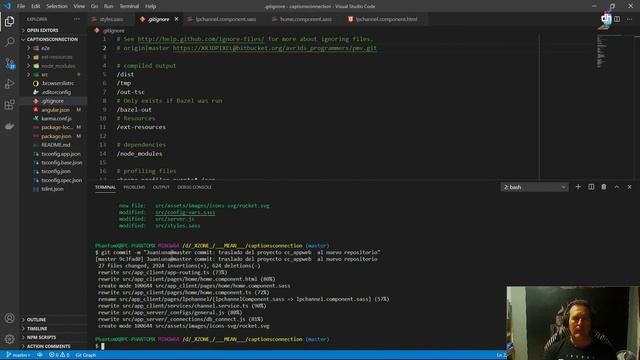
Task: Select the Terminal panel tab
Action: [105, 187]
